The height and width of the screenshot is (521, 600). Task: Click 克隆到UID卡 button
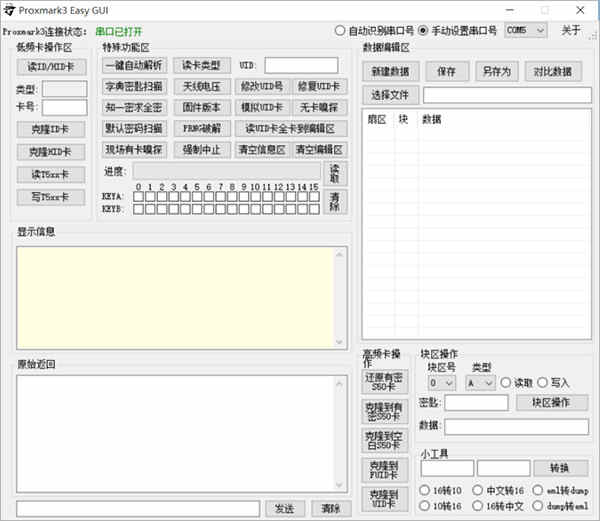pyautogui.click(x=384, y=500)
